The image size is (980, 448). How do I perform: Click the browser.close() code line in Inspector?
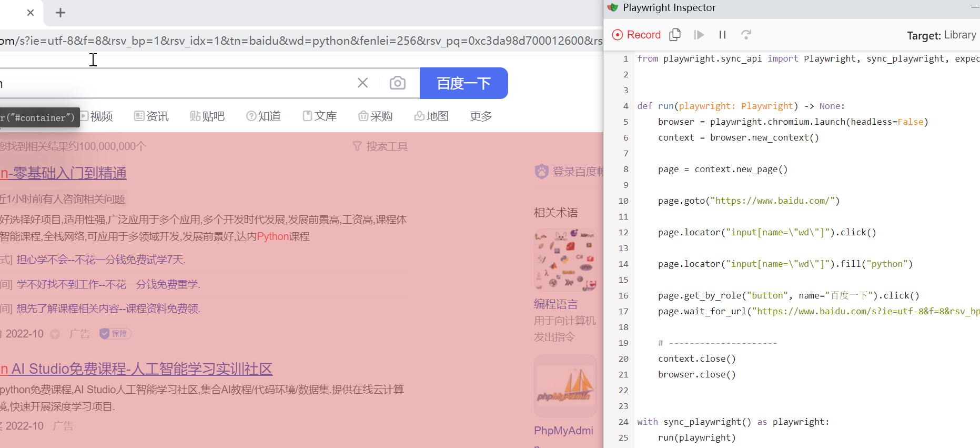point(697,374)
